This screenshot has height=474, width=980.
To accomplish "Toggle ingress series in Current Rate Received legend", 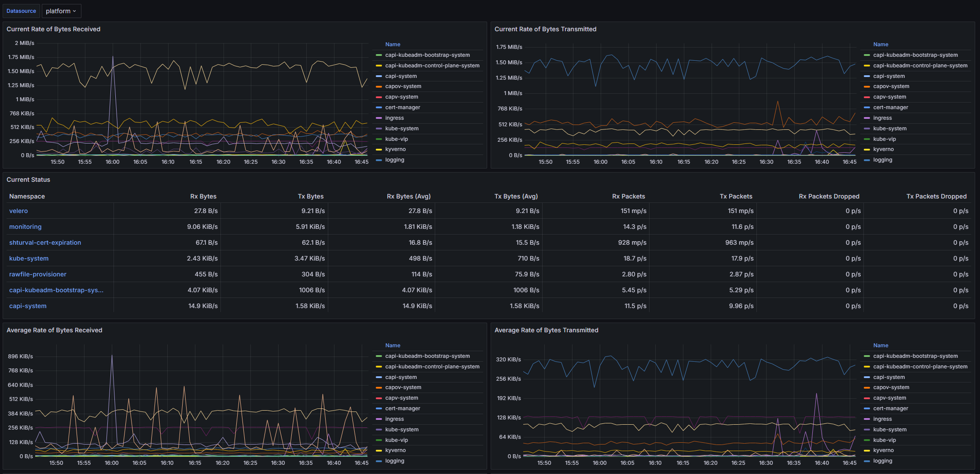I will pyautogui.click(x=394, y=118).
